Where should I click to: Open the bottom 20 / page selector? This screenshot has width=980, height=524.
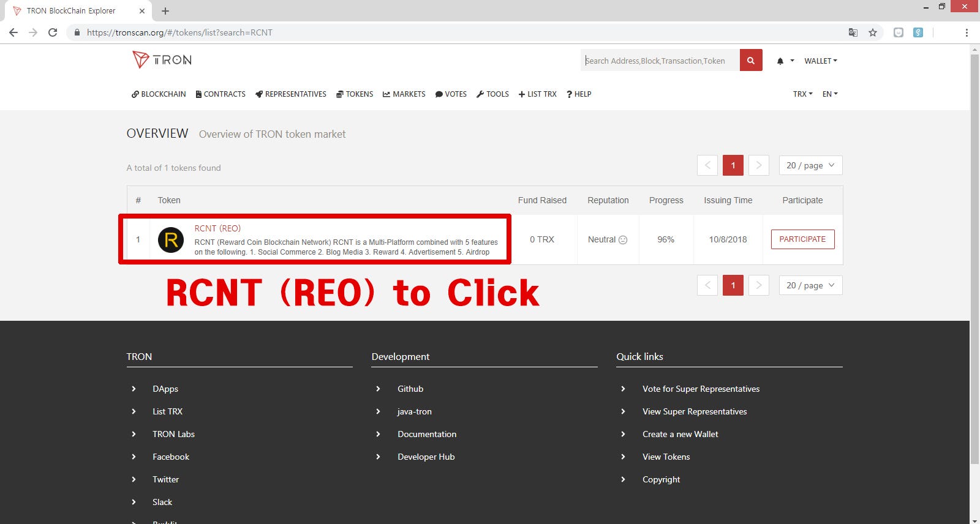[x=810, y=285]
